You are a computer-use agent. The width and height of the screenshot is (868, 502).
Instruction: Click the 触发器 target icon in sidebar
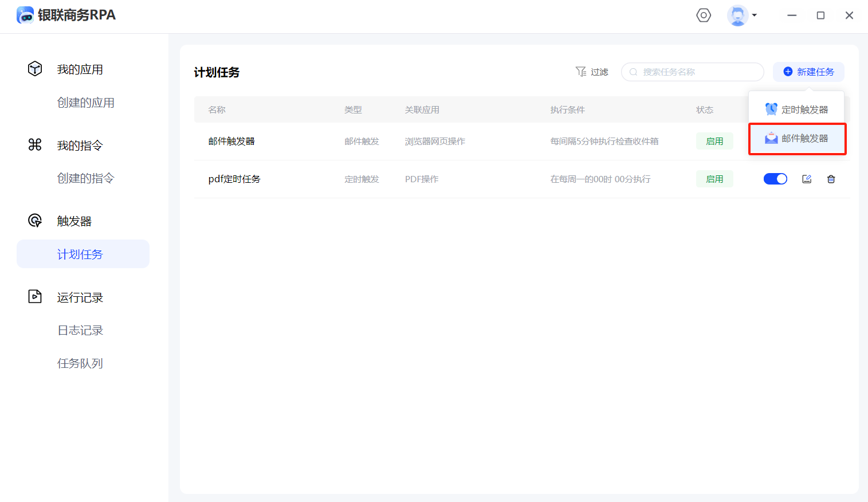pos(35,221)
